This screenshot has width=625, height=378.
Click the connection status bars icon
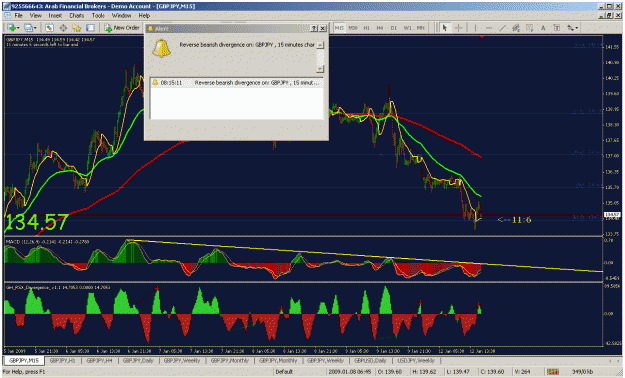(x=552, y=372)
